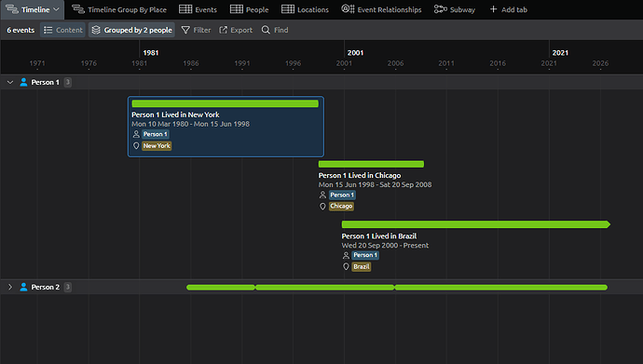
Task: Click the Brazil location tag
Action: 362,266
